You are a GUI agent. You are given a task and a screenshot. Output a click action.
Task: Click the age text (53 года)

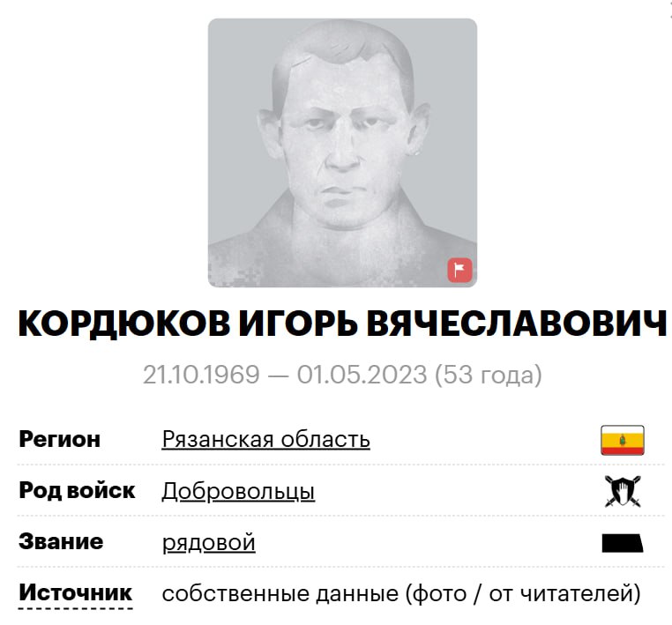coord(489,375)
